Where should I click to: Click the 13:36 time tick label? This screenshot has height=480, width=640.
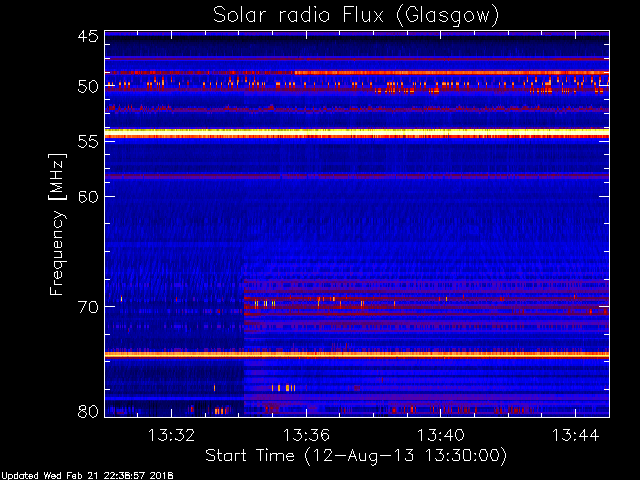(x=306, y=435)
